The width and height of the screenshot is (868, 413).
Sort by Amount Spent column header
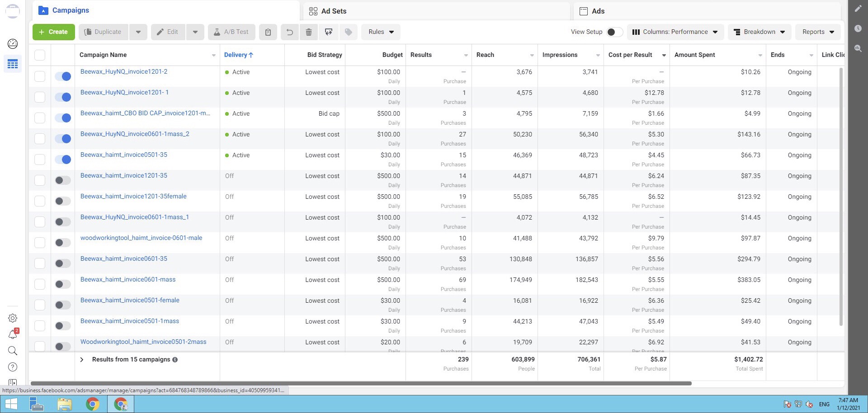point(694,55)
